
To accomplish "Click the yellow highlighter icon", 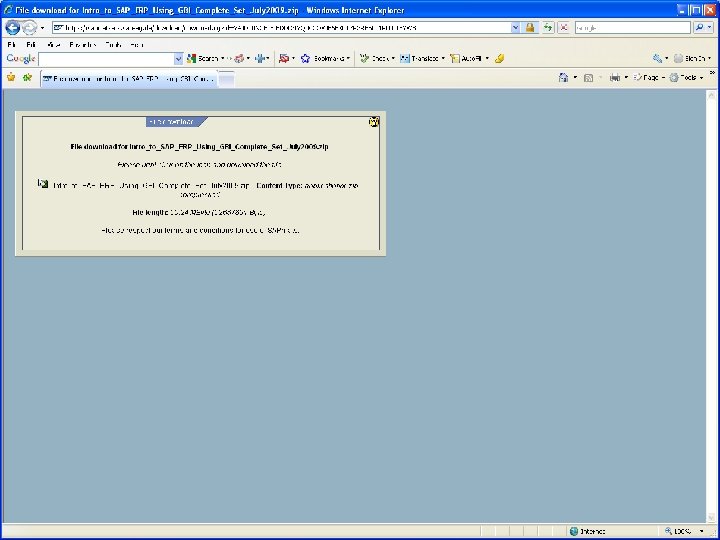I will (500, 58).
